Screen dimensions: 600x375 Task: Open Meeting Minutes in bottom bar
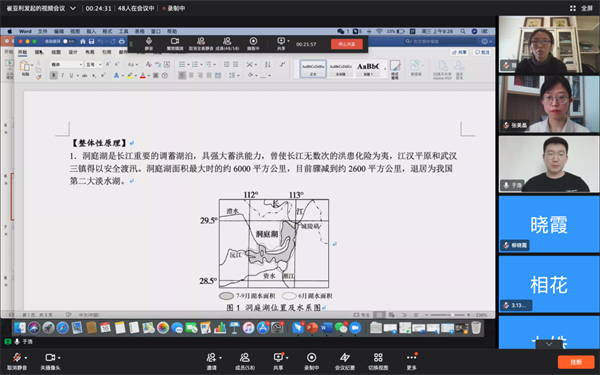pyautogui.click(x=345, y=361)
